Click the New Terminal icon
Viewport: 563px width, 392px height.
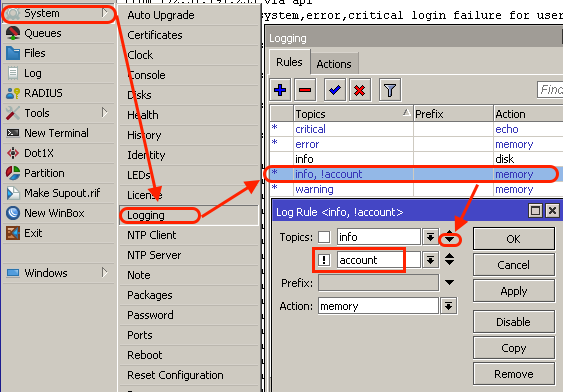(x=13, y=133)
